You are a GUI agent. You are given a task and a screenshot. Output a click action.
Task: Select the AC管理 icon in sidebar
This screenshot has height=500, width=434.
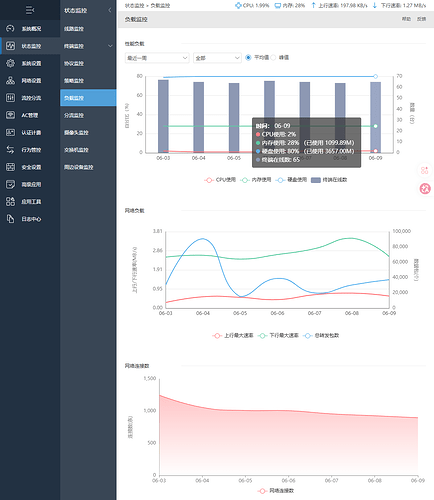(x=10, y=115)
